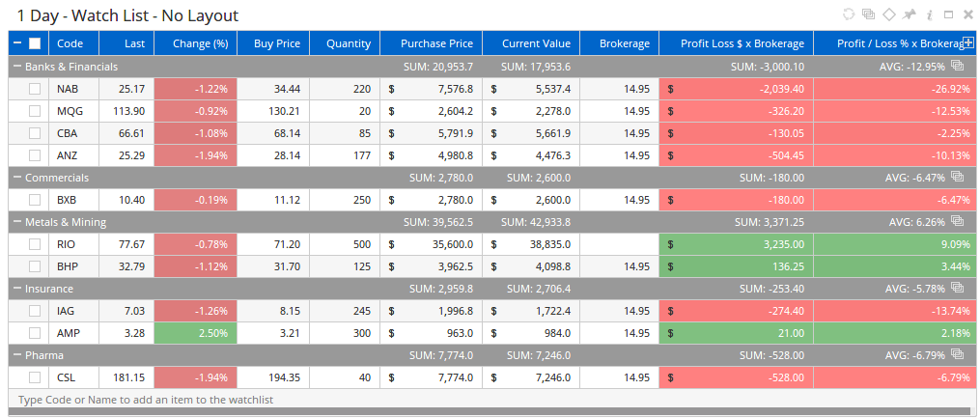This screenshot has width=980, height=418.
Task: Collapse the Pharma group
Action: pos(17,355)
